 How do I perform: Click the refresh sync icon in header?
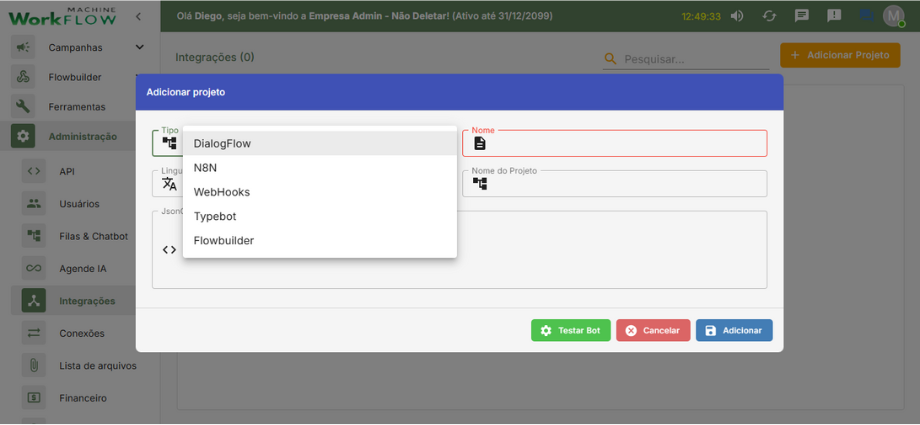(x=769, y=16)
